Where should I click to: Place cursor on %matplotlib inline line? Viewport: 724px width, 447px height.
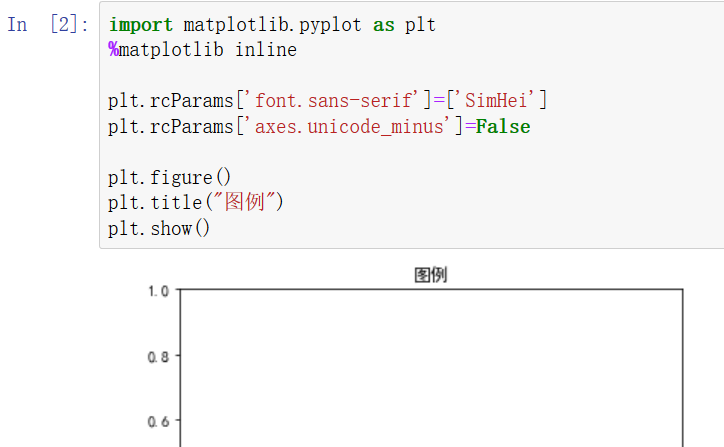click(x=203, y=50)
